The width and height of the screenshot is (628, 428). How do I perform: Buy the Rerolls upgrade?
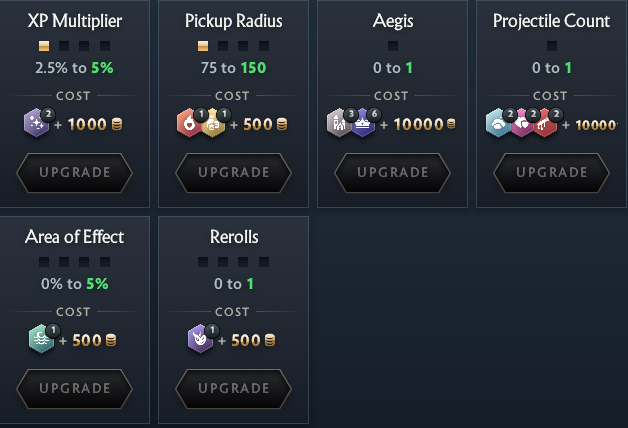click(234, 388)
